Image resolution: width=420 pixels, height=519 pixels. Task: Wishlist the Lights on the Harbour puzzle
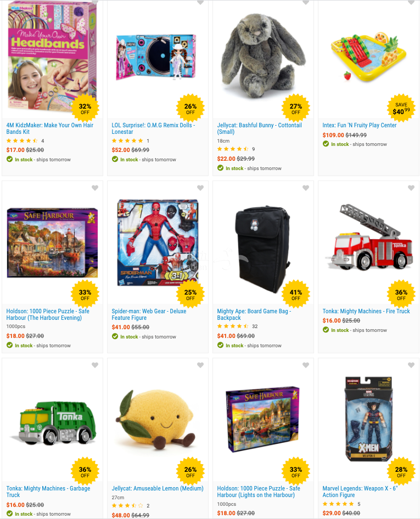coord(306,365)
